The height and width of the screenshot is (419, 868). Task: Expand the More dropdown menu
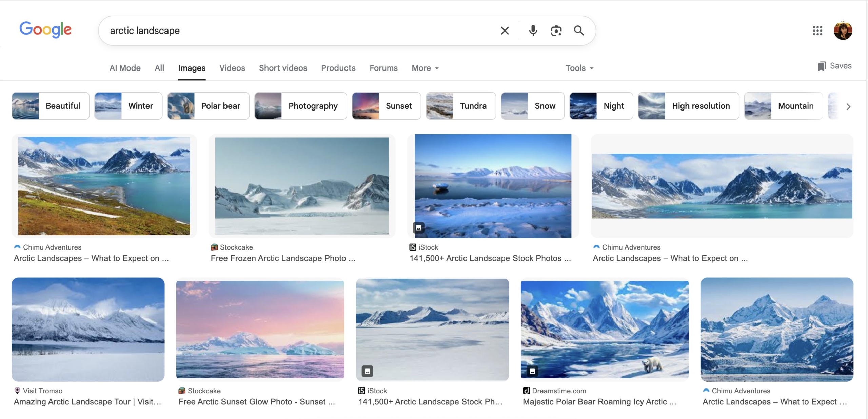425,68
